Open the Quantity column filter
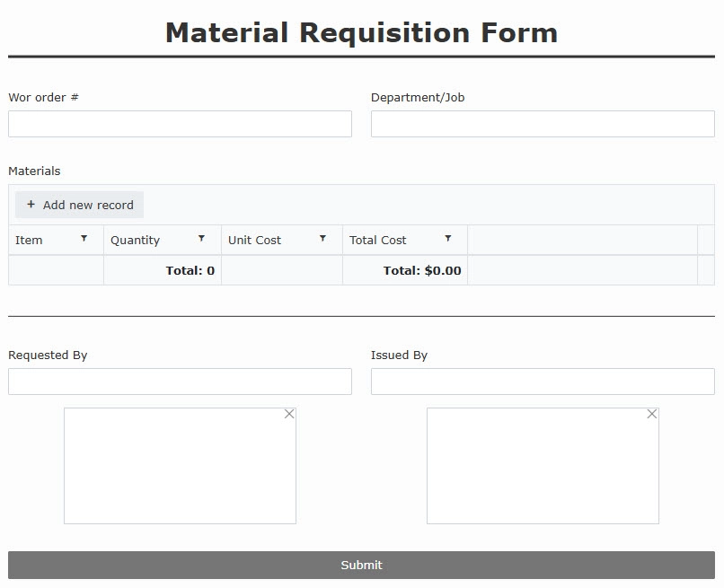Viewport: 724px width, 588px height. [x=201, y=239]
